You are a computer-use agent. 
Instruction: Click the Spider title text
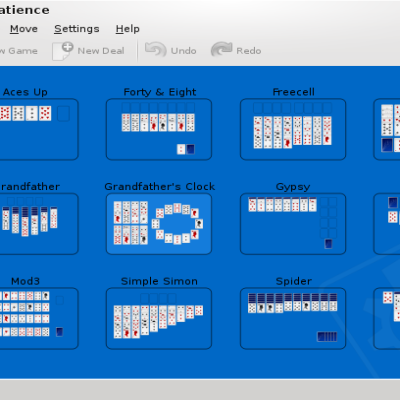point(294,282)
